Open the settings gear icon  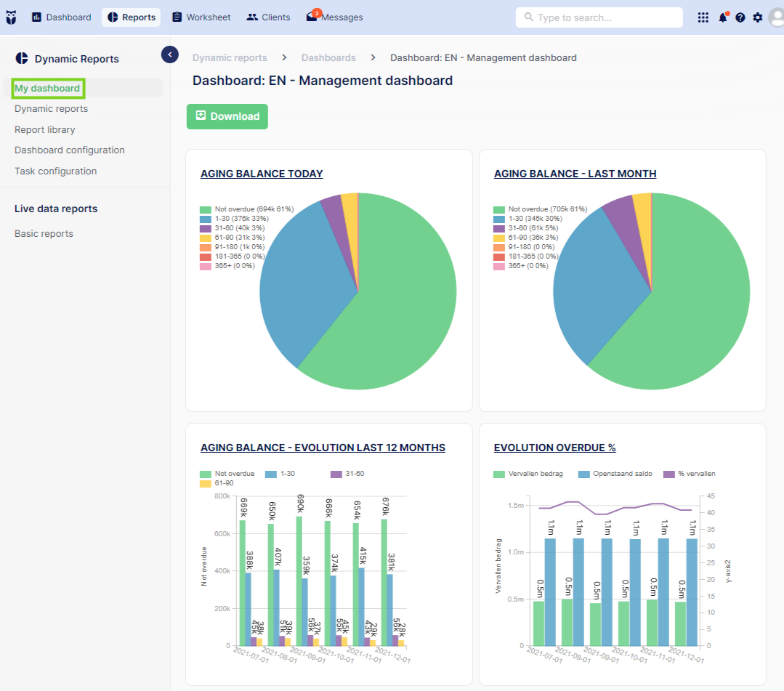(758, 17)
